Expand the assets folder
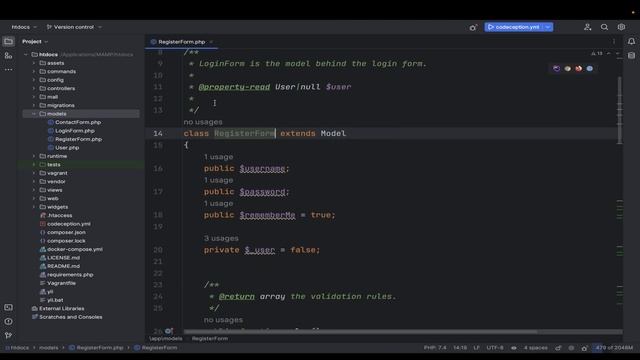The height and width of the screenshot is (360, 640). (x=34, y=63)
